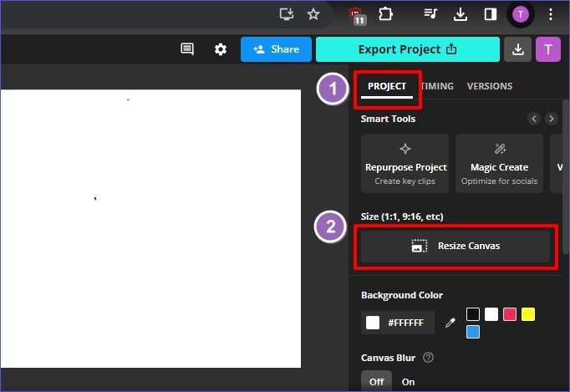Turn Canvas Blur off
The height and width of the screenshot is (392, 570).
376,382
